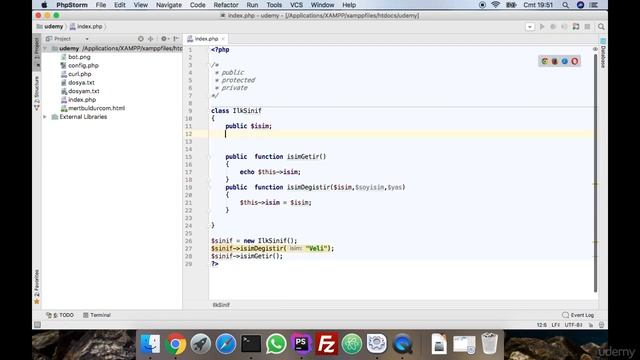Click the run with coverage icon
This screenshot has width=640, height=360.
click(564, 27)
